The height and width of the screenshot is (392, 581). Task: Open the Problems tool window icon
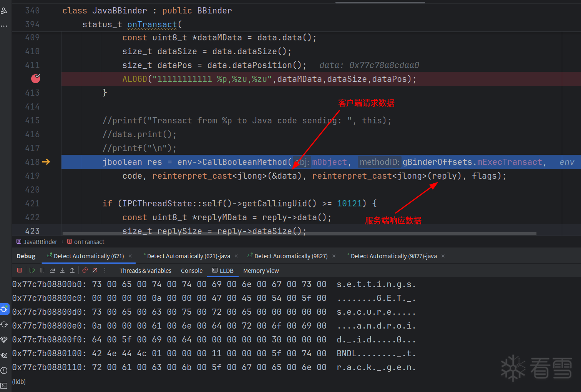(x=4, y=370)
